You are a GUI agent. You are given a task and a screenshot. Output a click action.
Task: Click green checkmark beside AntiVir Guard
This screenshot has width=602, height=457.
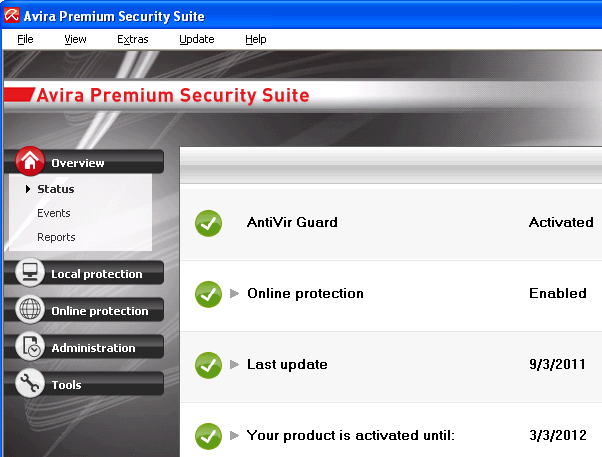click(208, 223)
